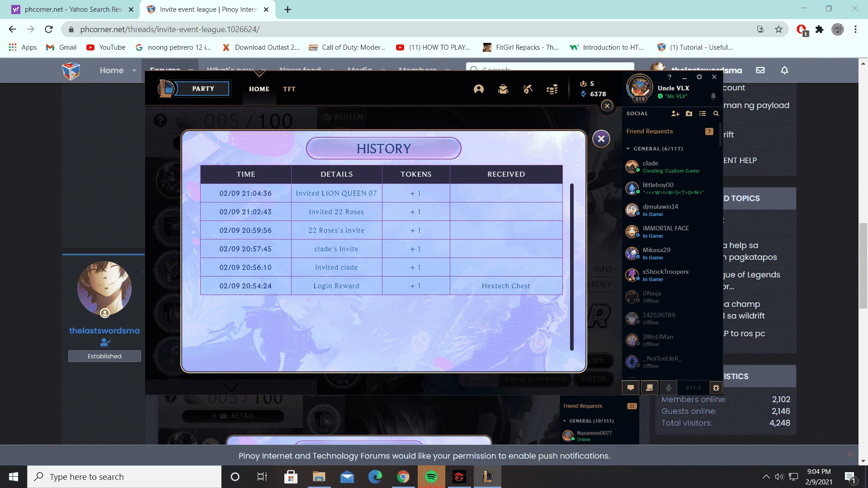Open Windows notification center
This screenshot has height=488, width=868.
point(850,477)
